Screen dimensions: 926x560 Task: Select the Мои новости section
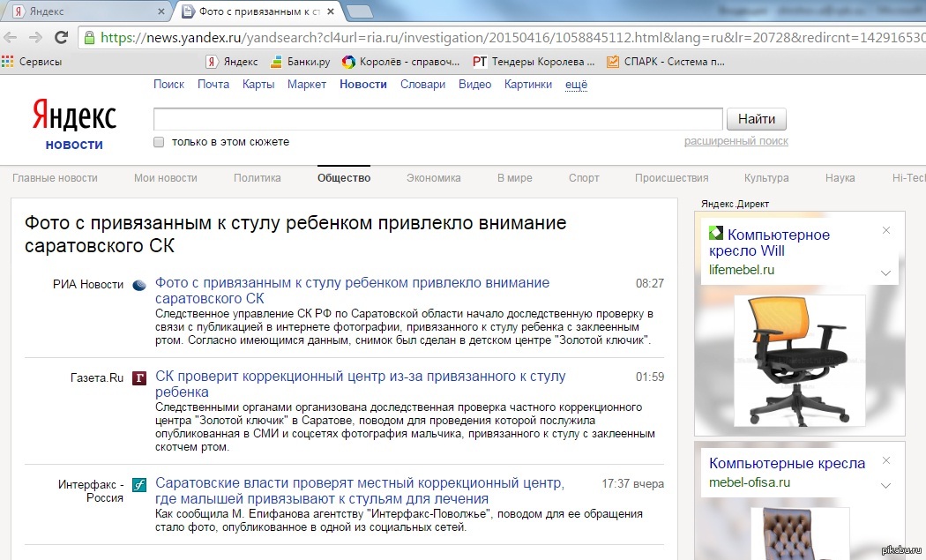(x=166, y=178)
